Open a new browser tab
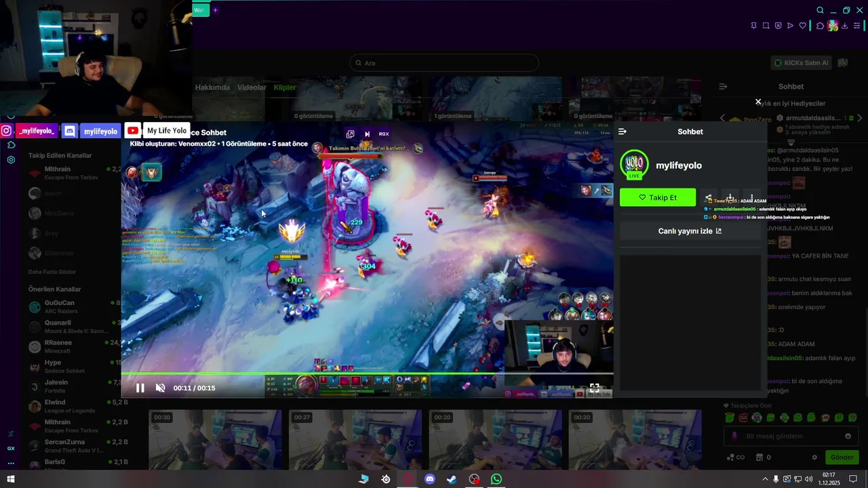 tap(216, 10)
